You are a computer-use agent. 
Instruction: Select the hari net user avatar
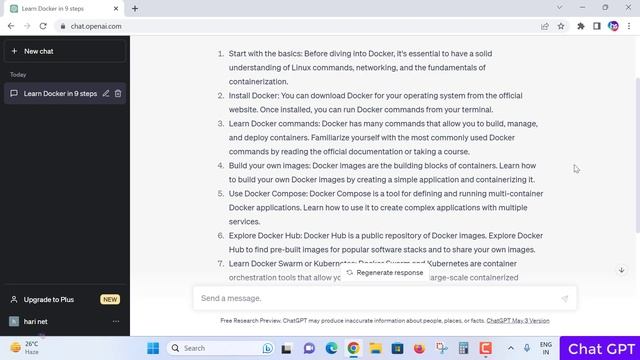point(14,322)
